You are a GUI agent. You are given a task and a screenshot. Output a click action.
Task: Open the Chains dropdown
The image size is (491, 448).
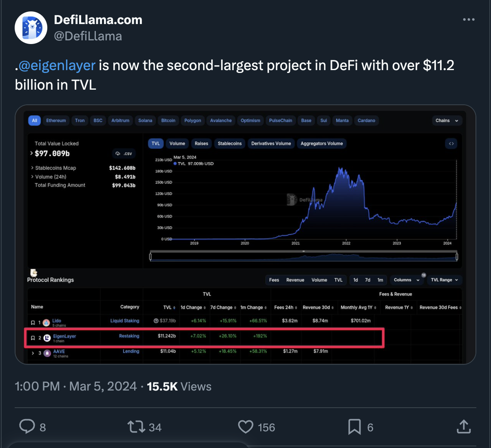pyautogui.click(x=447, y=121)
